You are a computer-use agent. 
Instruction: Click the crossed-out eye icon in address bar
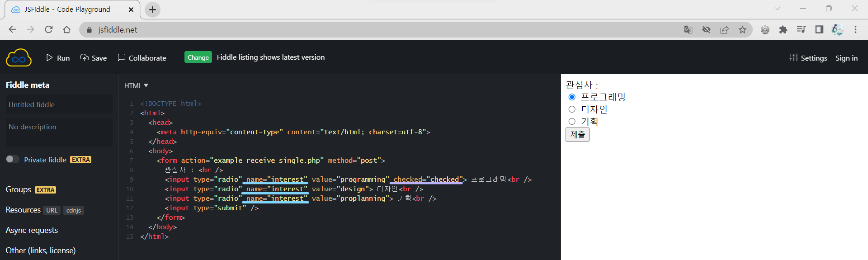click(x=706, y=30)
